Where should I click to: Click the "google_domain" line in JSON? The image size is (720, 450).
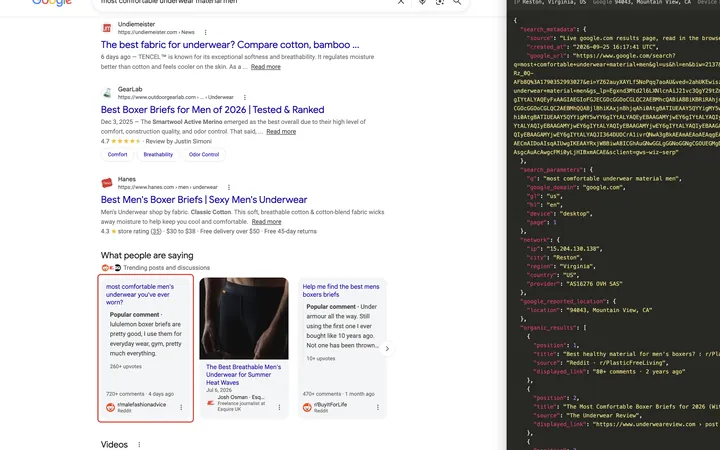(576, 187)
